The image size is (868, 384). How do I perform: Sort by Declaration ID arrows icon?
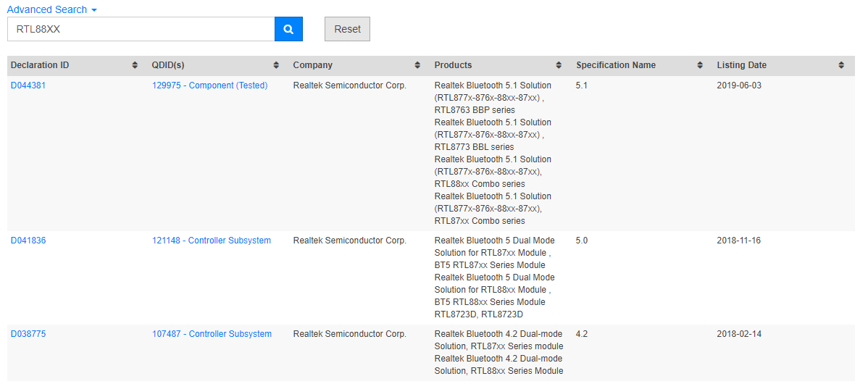(x=135, y=65)
